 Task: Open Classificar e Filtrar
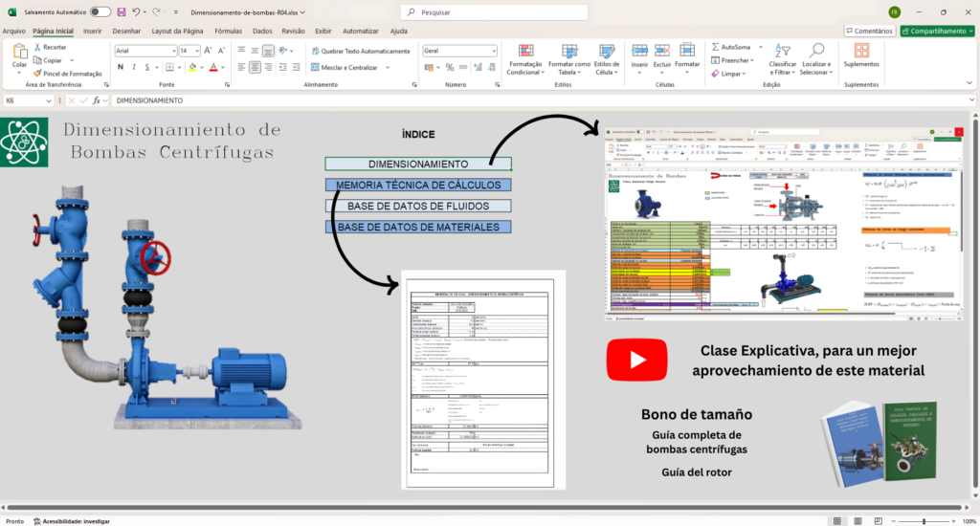coord(782,59)
